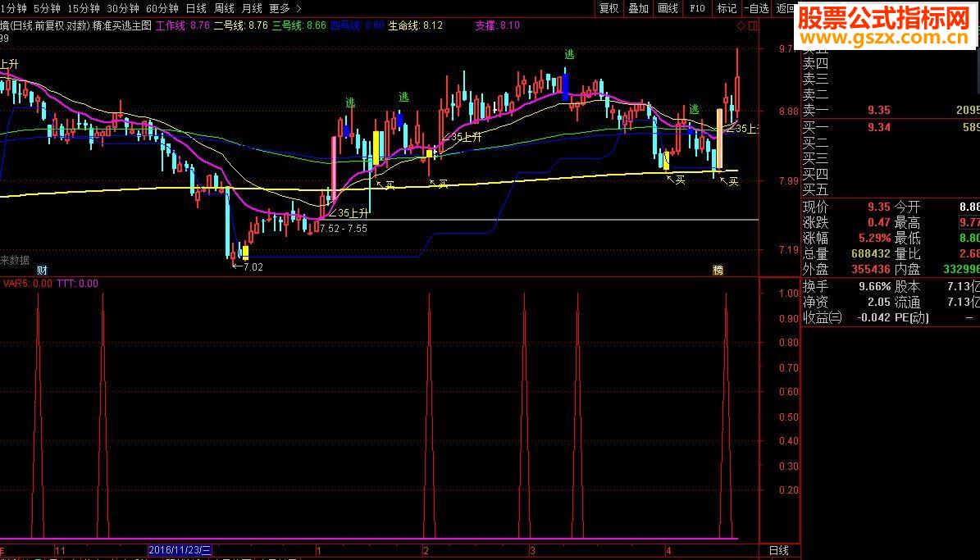The height and width of the screenshot is (560, 980).
Task: Click the diamond icon above the price axis
Action: [x=741, y=26]
